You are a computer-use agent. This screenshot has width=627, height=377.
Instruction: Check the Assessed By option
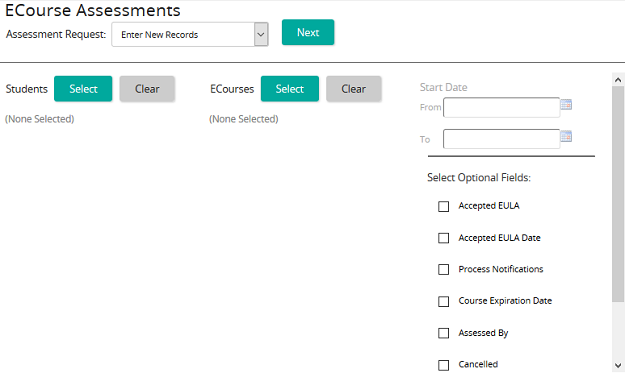443,333
